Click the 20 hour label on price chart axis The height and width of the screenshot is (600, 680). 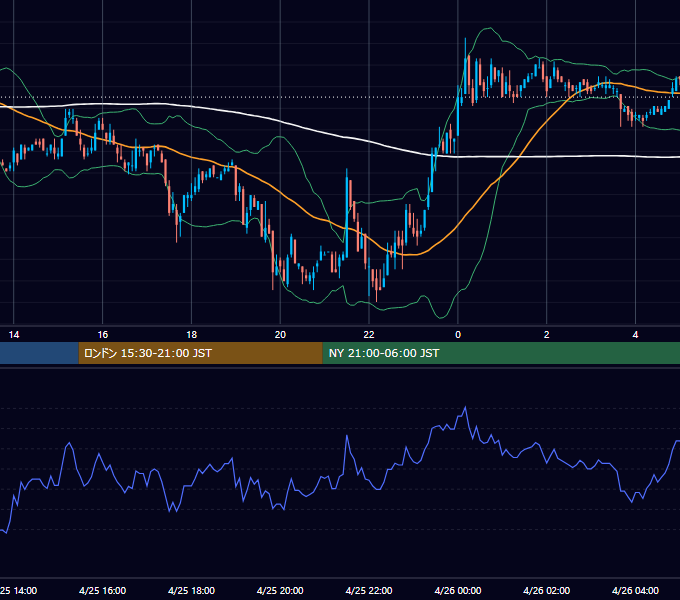coord(280,335)
